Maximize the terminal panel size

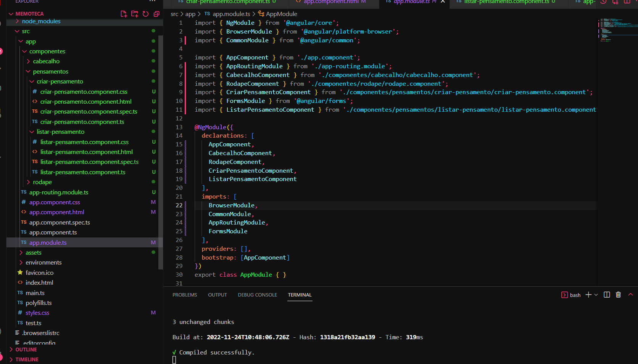tap(630, 295)
